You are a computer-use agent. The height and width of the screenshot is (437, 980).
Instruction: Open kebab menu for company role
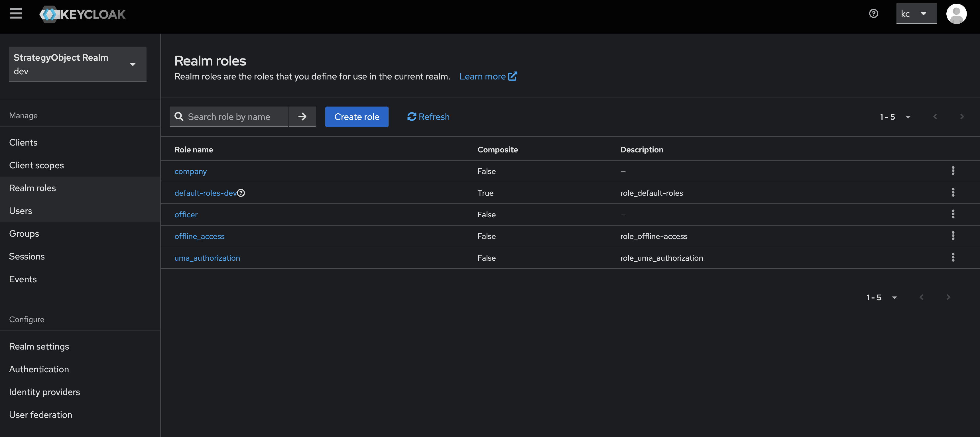[x=953, y=171]
